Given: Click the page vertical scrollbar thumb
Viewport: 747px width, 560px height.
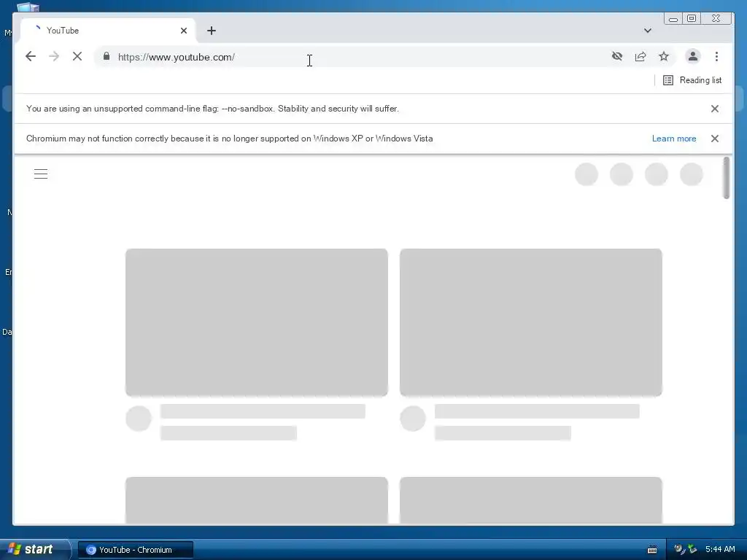Looking at the screenshot, I should [x=726, y=178].
